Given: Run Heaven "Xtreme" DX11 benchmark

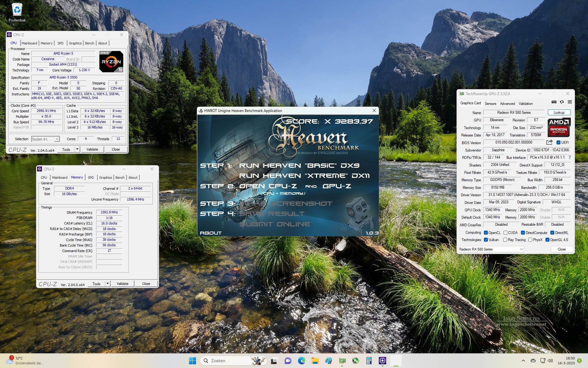Looking at the screenshot, I should pos(304,176).
